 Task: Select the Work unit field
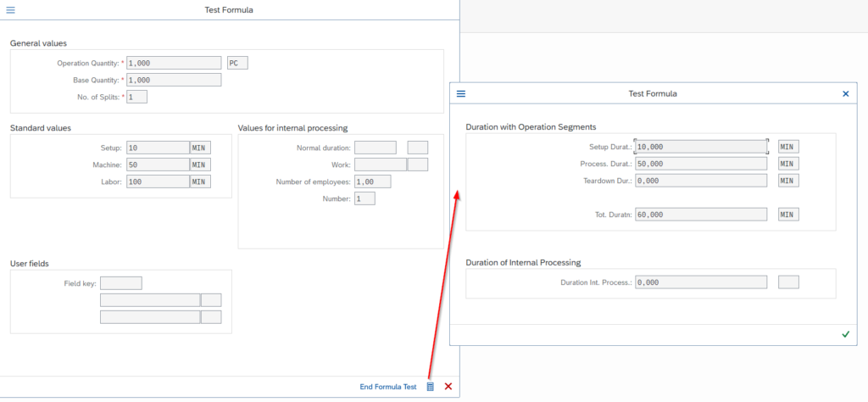tap(418, 165)
